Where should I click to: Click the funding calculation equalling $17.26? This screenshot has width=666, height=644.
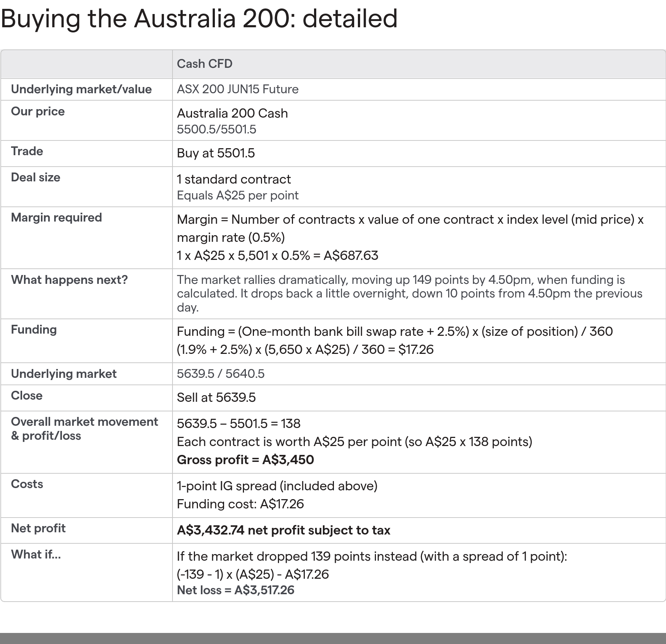(305, 349)
